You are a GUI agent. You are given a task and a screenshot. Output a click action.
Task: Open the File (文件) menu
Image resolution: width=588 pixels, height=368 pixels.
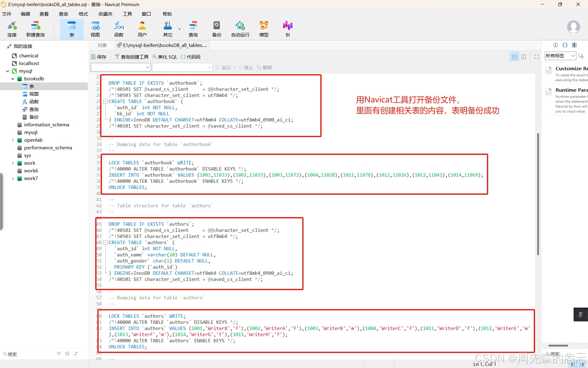[x=7, y=14]
